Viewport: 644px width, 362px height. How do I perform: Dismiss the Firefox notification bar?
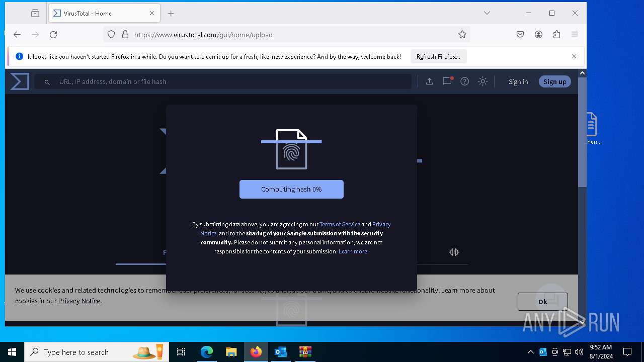tap(574, 56)
